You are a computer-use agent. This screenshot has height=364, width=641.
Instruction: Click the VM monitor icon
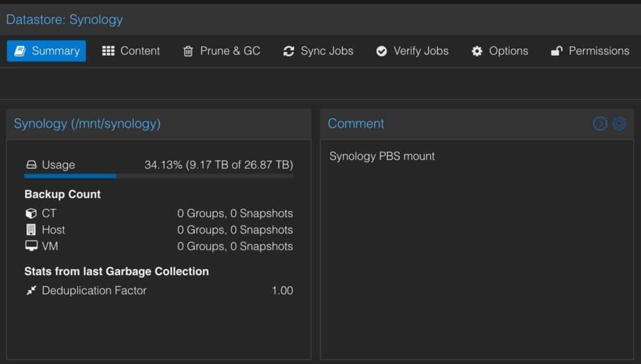coord(31,246)
